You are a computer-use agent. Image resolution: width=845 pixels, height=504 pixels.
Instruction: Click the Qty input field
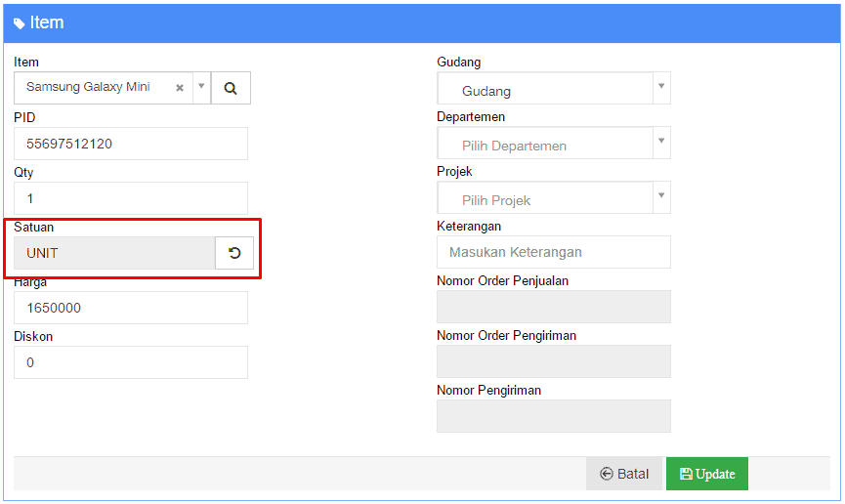[x=131, y=198]
